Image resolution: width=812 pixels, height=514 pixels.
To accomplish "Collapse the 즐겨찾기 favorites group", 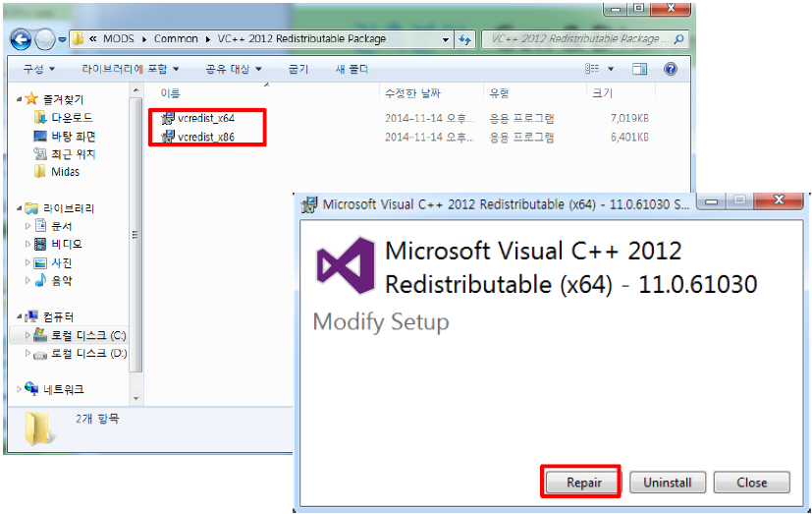I will pyautogui.click(x=19, y=99).
